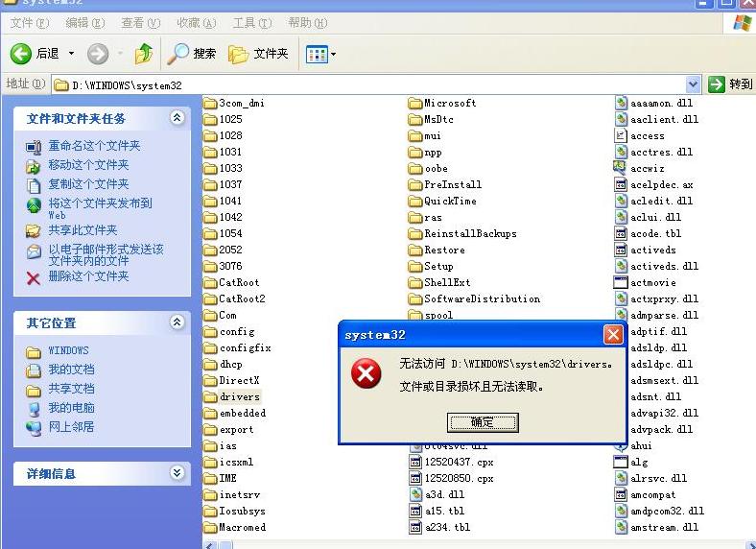Select the accwiz program icon
Screen dimensions: 756x549
click(x=620, y=168)
